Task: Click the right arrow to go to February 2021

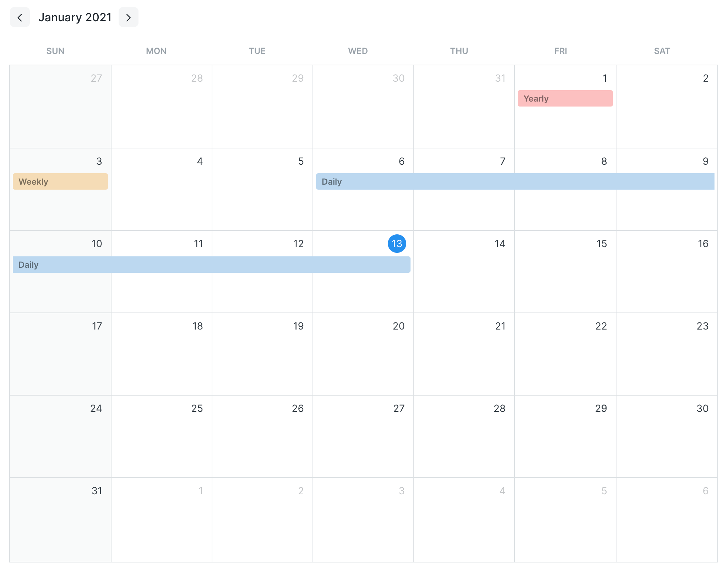Action: [x=129, y=17]
